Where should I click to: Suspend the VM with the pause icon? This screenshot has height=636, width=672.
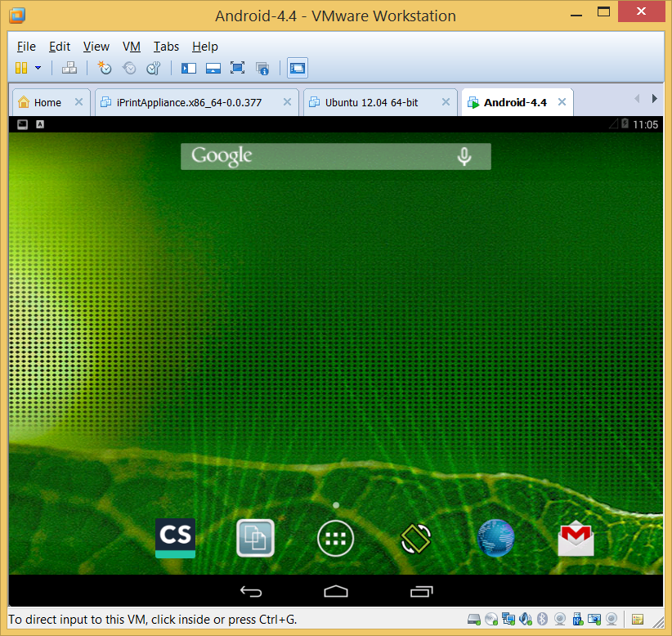point(21,68)
